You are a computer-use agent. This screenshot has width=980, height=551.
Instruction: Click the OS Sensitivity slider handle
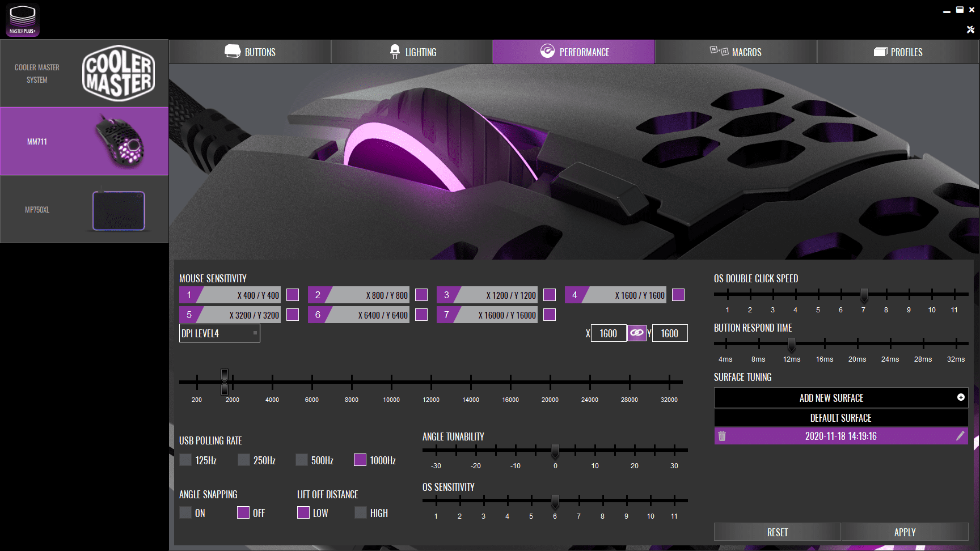coord(555,502)
